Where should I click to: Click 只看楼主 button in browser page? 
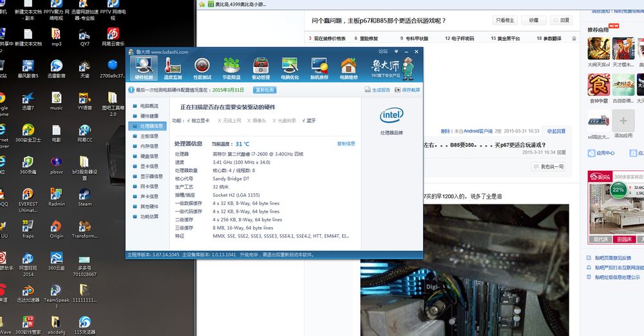pyautogui.click(x=505, y=20)
